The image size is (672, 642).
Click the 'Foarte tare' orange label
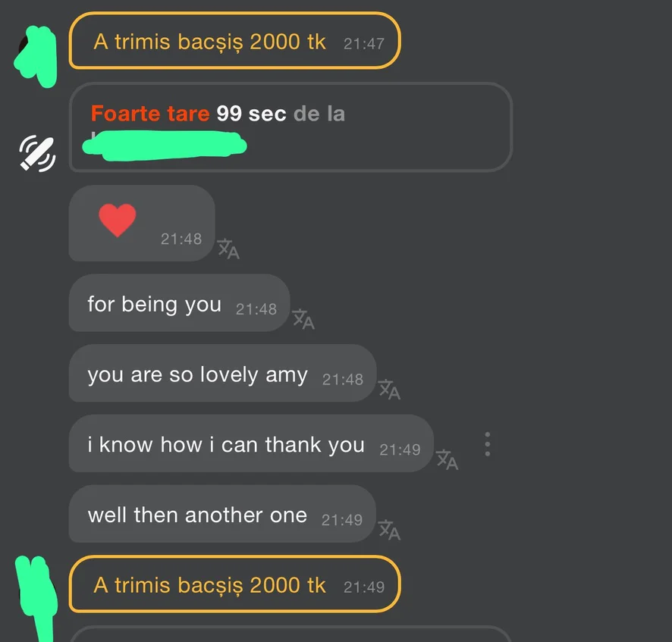150,114
